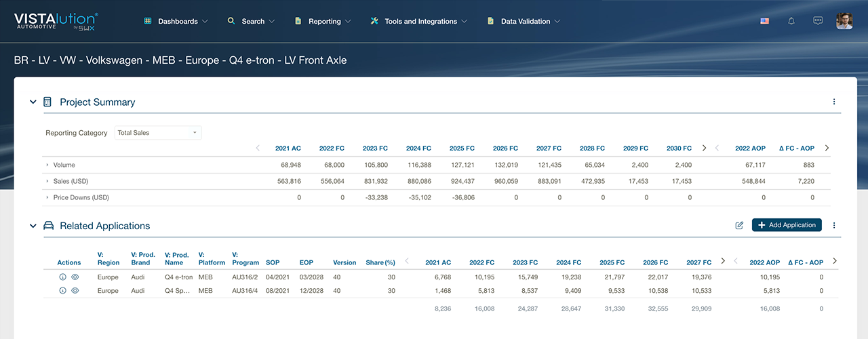Click the VISTAlution Automotive logo
Screen dimensions: 868x339
coord(56,21)
